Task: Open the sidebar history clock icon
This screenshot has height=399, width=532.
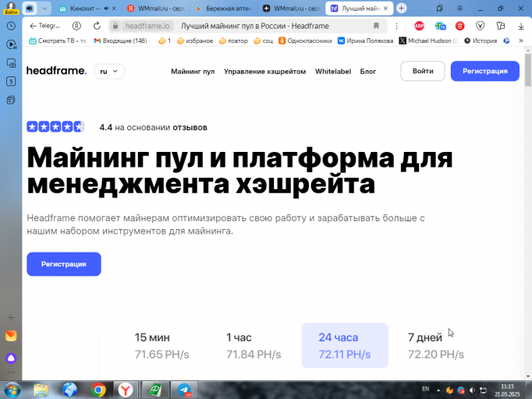Action: (11, 26)
